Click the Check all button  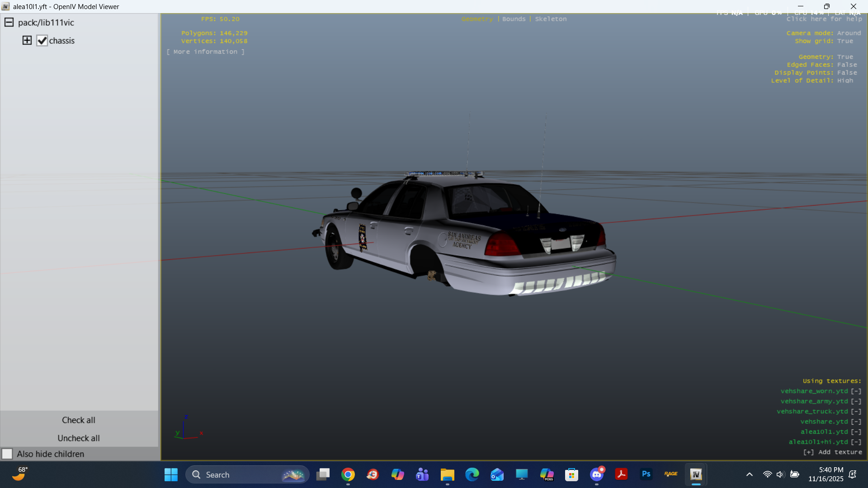(79, 420)
